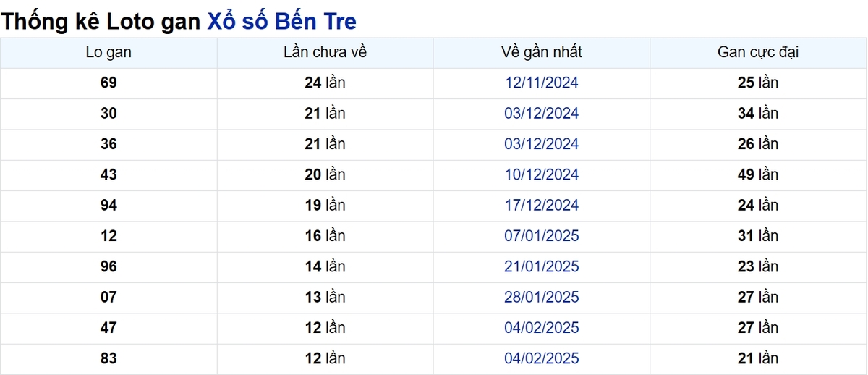Open the 21/01/2025 date link
868x375 pixels.
coord(542,266)
